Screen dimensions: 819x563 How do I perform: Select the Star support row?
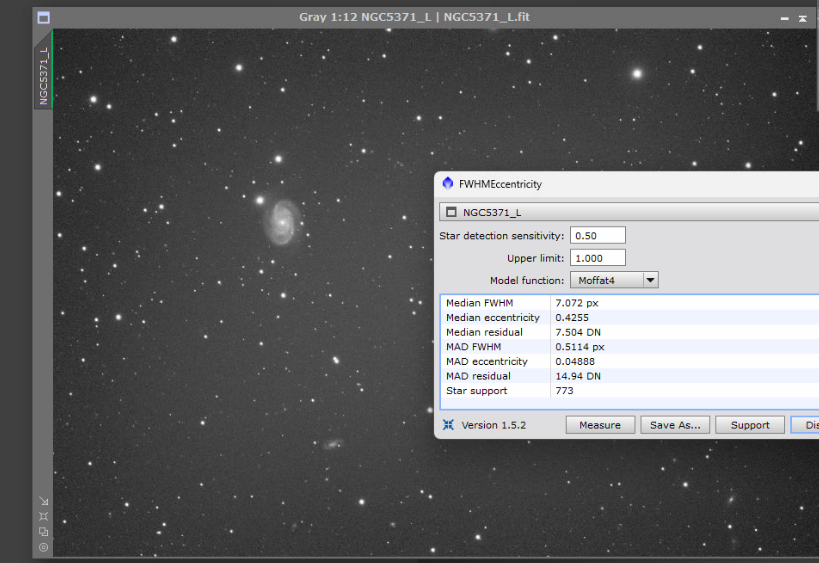pyautogui.click(x=630, y=391)
